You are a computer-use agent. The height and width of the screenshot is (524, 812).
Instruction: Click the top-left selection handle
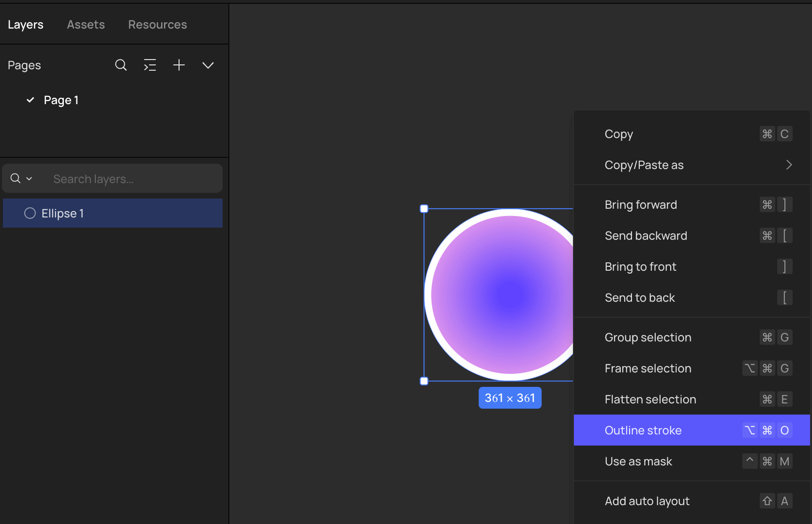424,209
